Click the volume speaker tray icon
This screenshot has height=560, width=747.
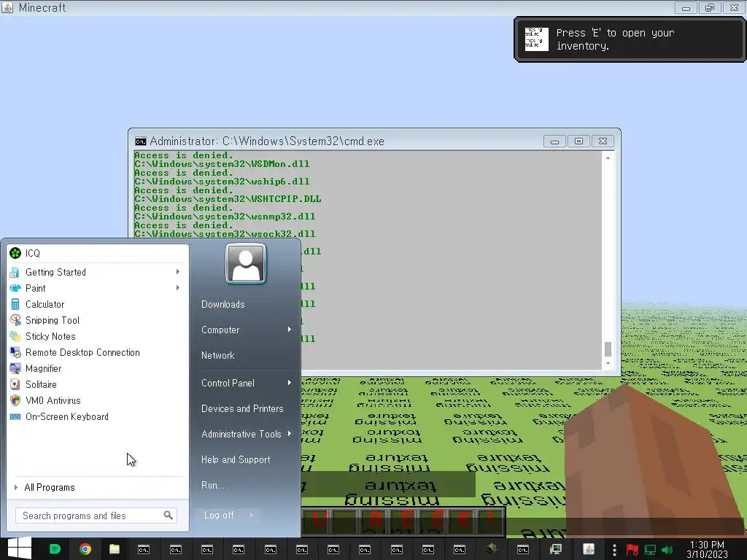pos(667,550)
